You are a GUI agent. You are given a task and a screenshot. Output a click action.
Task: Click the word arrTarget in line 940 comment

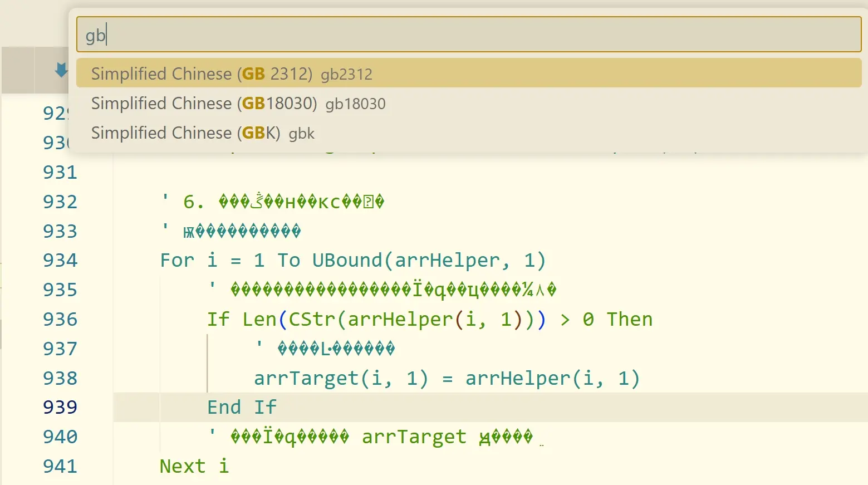click(x=414, y=437)
